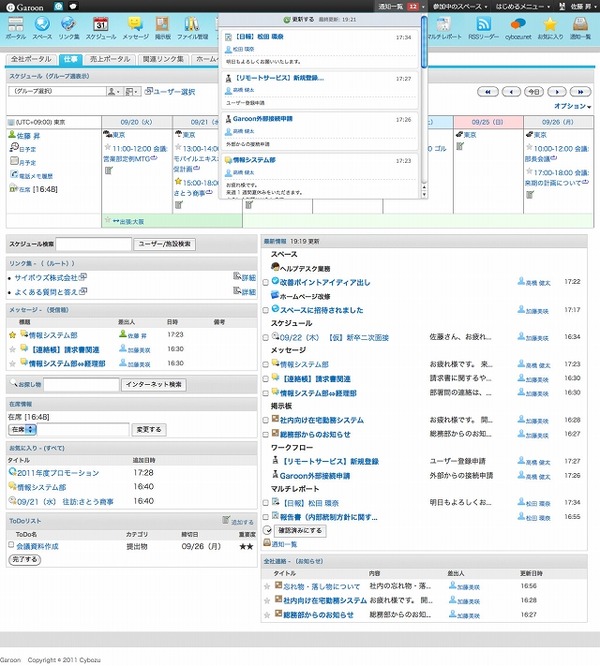Check the 社内向け在宅勤務システム checkbox in 最新情報

[x=266, y=420]
